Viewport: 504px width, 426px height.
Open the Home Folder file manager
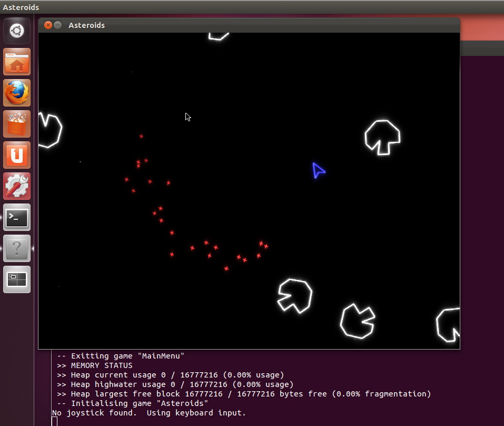[17, 62]
